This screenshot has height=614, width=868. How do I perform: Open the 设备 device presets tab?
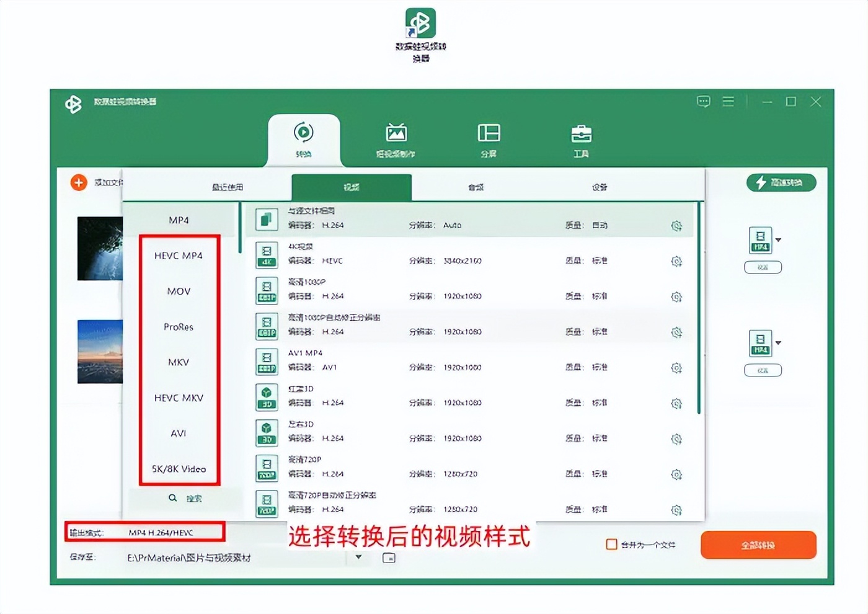(x=600, y=186)
